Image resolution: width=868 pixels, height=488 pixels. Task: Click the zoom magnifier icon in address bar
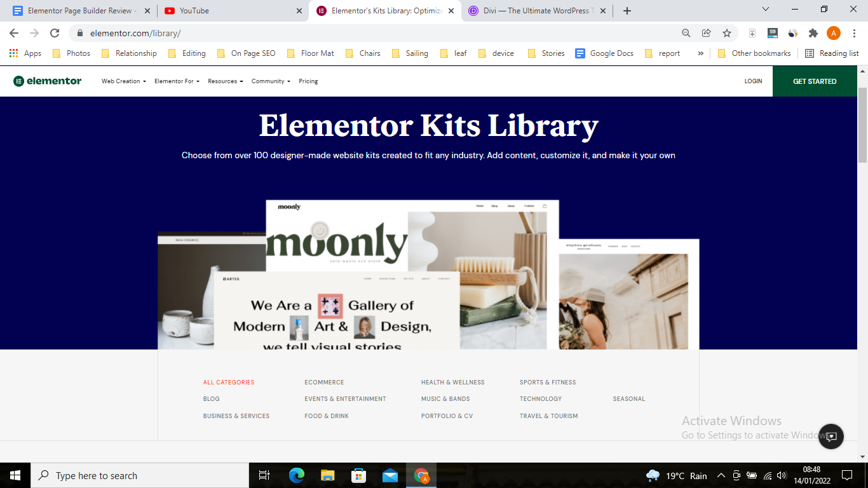point(686,33)
